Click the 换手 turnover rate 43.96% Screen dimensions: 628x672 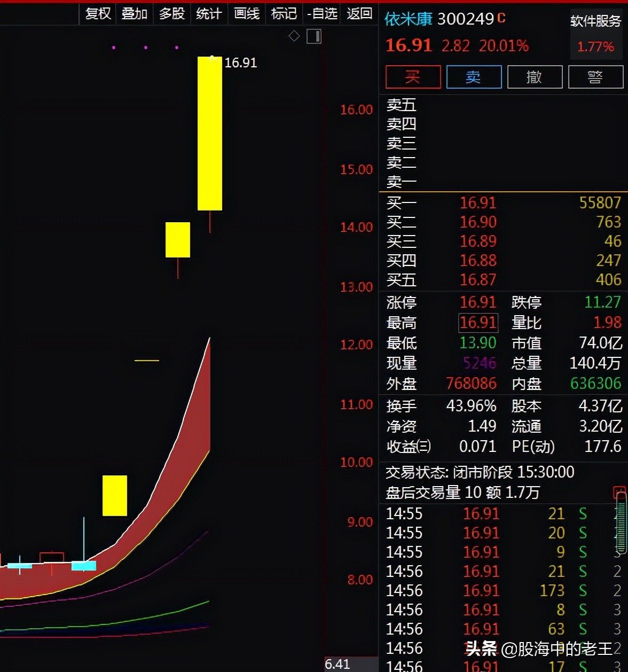point(471,406)
